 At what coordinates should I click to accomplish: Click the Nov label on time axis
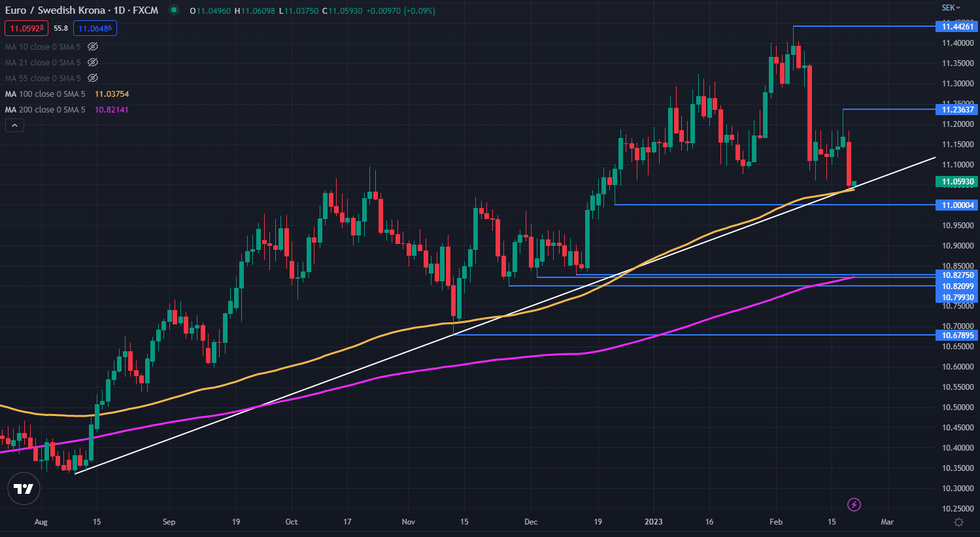click(x=409, y=522)
